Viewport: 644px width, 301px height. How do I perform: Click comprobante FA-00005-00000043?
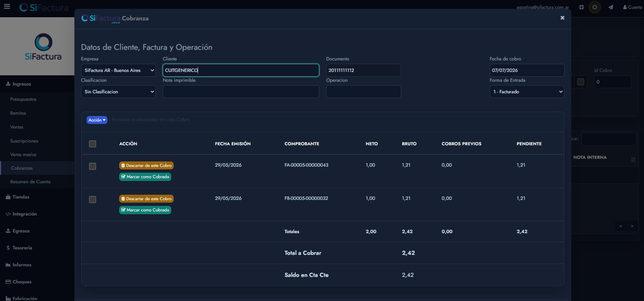[x=306, y=165]
